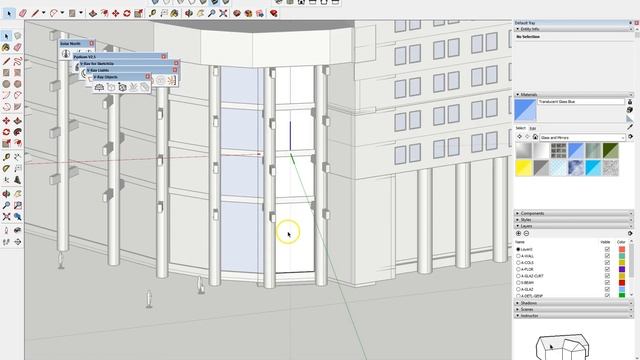Toggle visibility checkbox for A-GLAZ-CURT layer
The height and width of the screenshot is (360, 640).
[x=607, y=276]
